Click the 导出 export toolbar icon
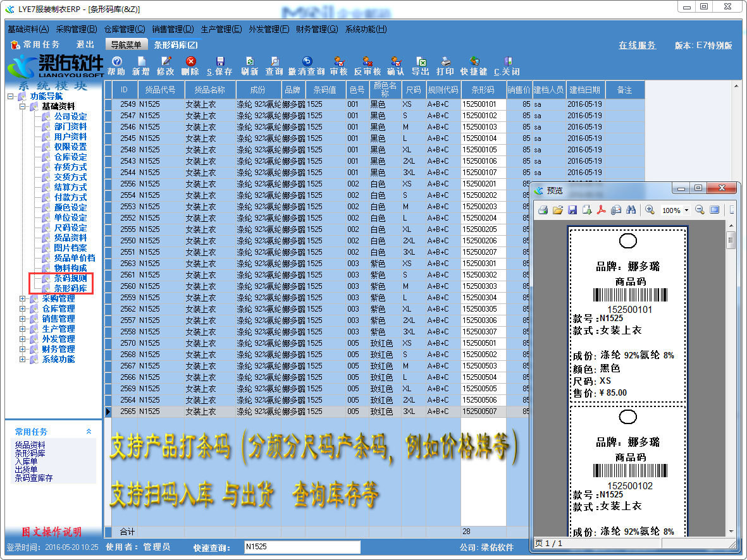Viewport: 747px width, 560px height. [421, 61]
